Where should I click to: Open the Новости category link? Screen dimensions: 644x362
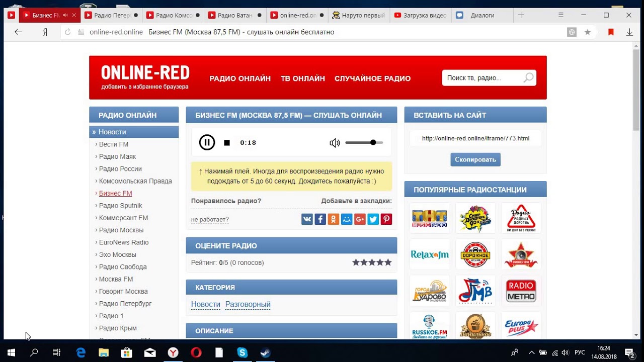pyautogui.click(x=206, y=304)
